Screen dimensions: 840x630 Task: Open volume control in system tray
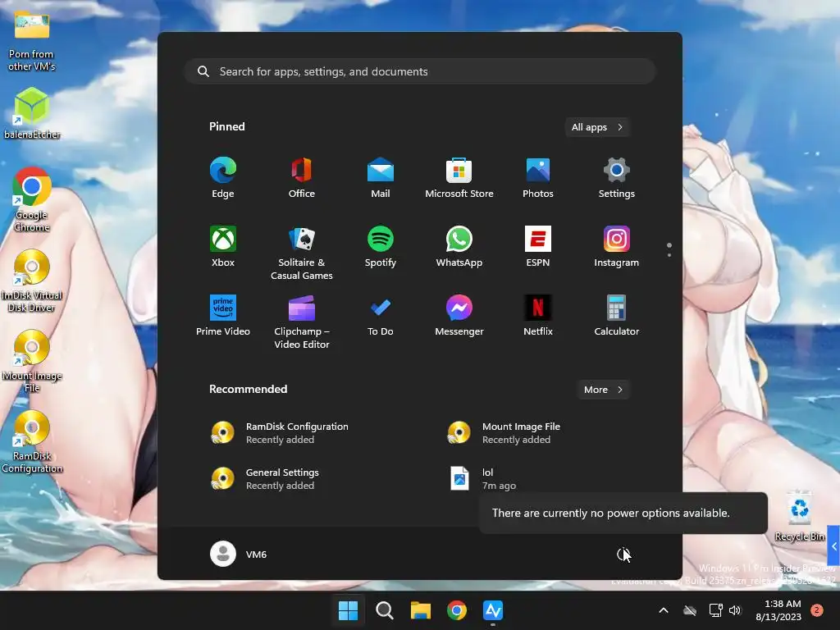point(735,610)
